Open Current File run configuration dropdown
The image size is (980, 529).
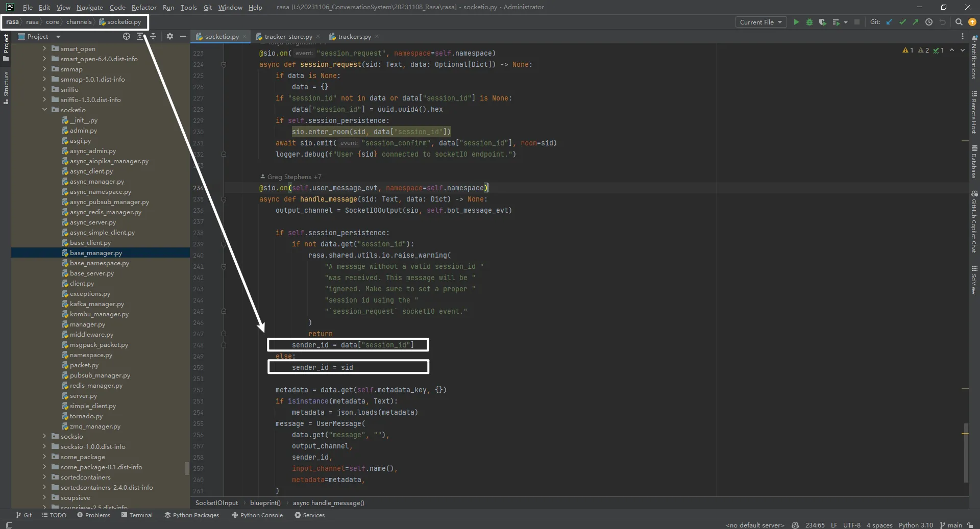click(761, 22)
